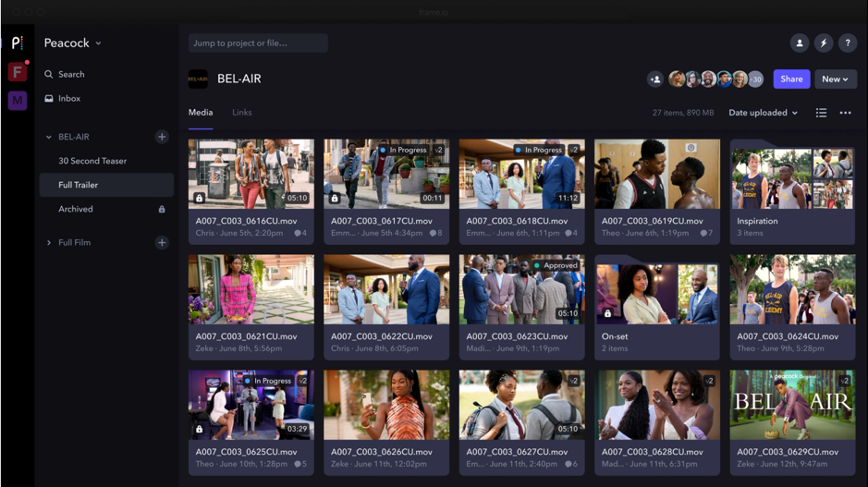Image resolution: width=868 pixels, height=487 pixels.
Task: Open the user account profile icon
Action: [800, 43]
